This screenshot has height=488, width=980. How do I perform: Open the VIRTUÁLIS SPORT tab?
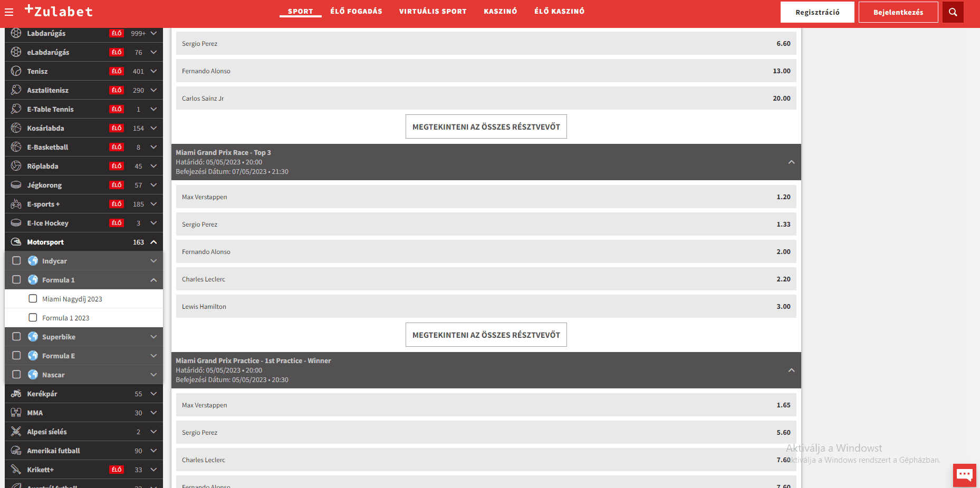(x=433, y=11)
